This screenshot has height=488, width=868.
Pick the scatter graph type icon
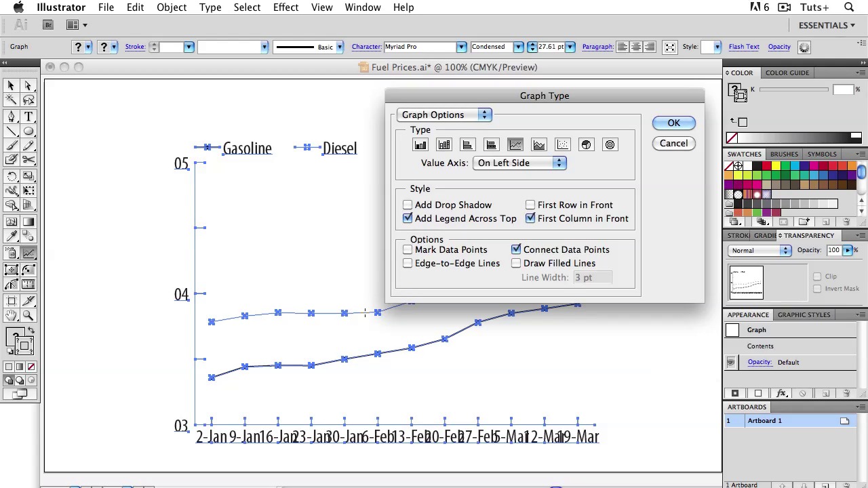pos(563,145)
